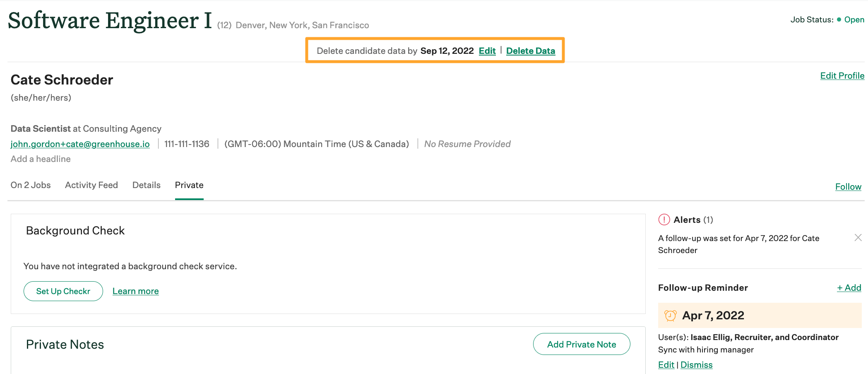Edit the Apr 7 follow-up reminder
Screen dimensions: 868x374
pyautogui.click(x=666, y=364)
